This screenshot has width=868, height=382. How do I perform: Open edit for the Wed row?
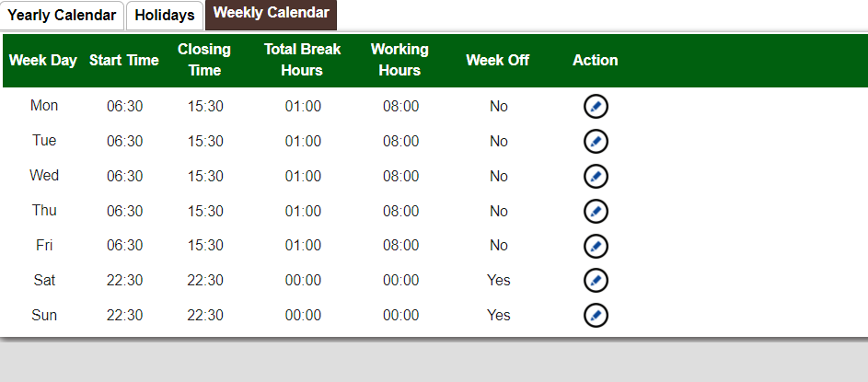[596, 177]
